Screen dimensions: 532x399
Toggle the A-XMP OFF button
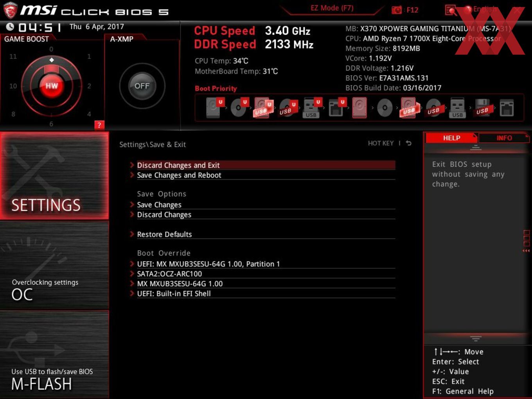[x=142, y=86]
